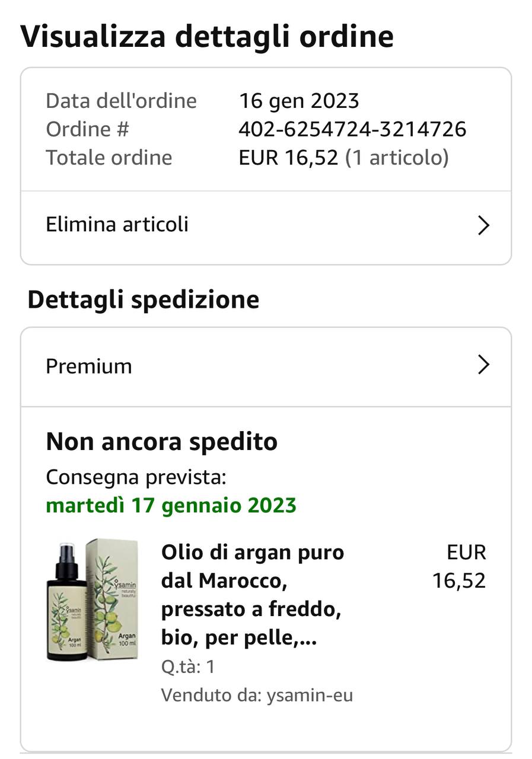
Task: Open the Olio di argan puro product title
Action: [x=253, y=595]
